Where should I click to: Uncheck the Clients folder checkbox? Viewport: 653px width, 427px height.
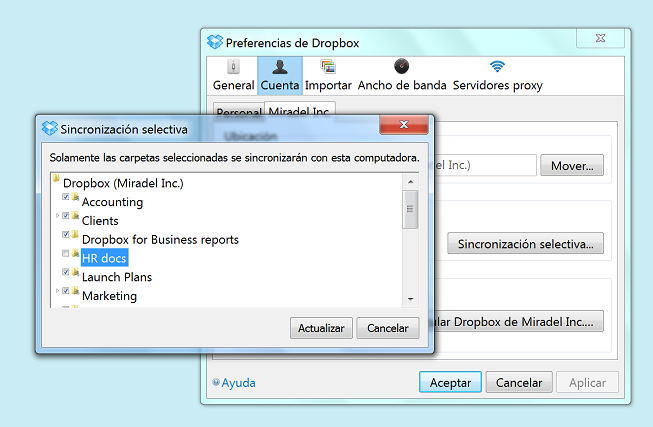pyautogui.click(x=65, y=215)
